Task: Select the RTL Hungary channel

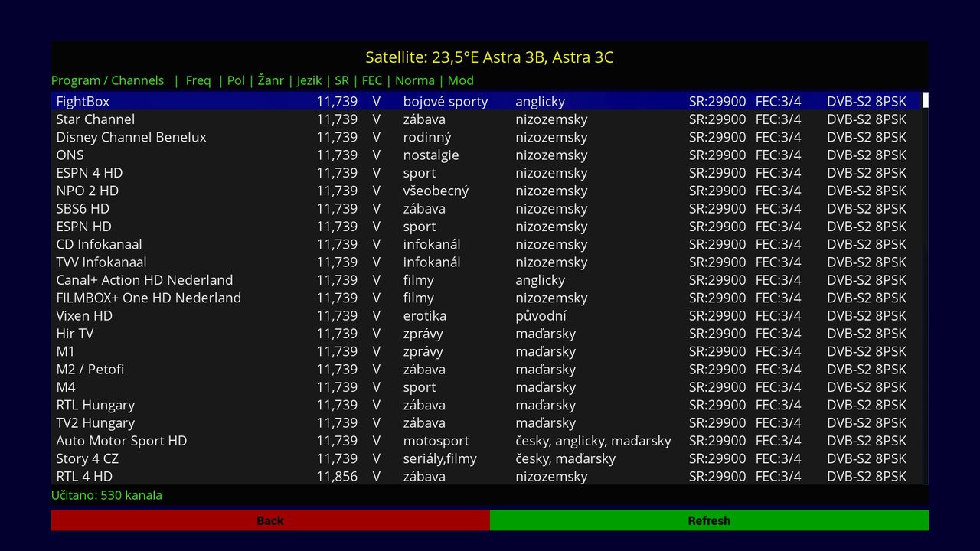Action: (x=486, y=405)
